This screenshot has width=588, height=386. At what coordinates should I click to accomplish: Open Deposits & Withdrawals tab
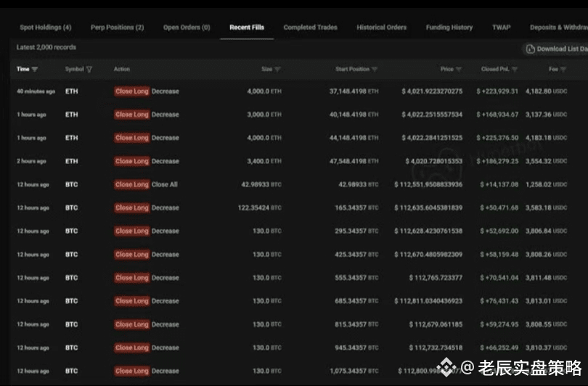[559, 28]
